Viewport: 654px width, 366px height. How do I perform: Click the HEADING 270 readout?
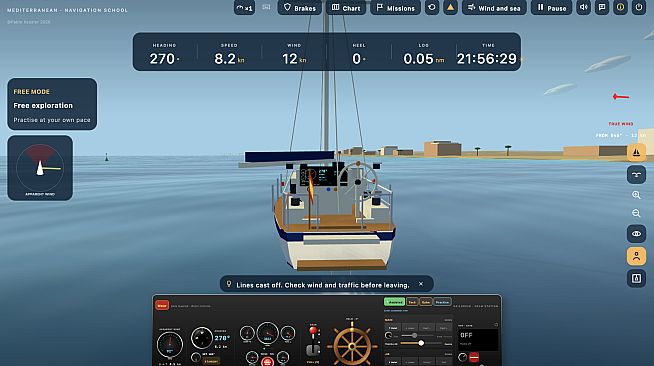click(164, 54)
